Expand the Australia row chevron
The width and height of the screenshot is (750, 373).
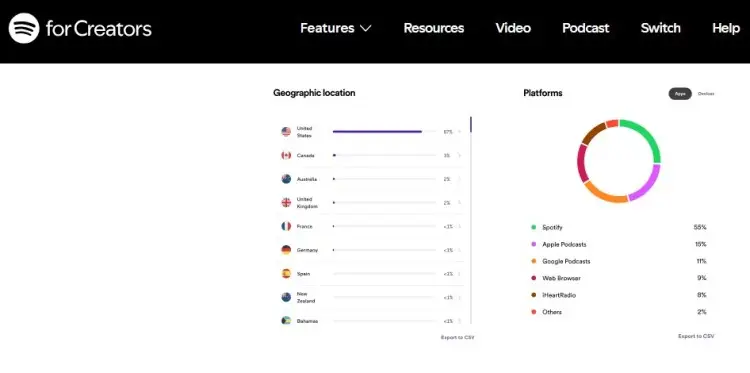459,179
